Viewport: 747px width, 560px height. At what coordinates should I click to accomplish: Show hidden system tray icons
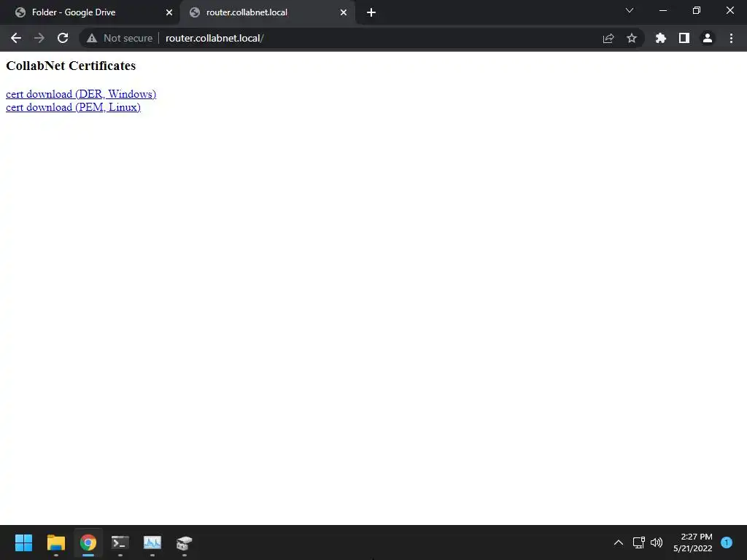click(x=619, y=542)
